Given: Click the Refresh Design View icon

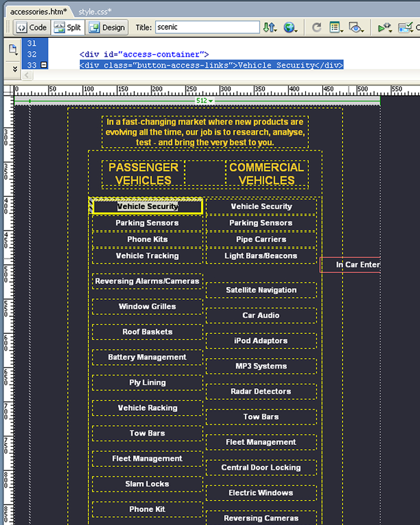Looking at the screenshot, I should pyautogui.click(x=317, y=27).
